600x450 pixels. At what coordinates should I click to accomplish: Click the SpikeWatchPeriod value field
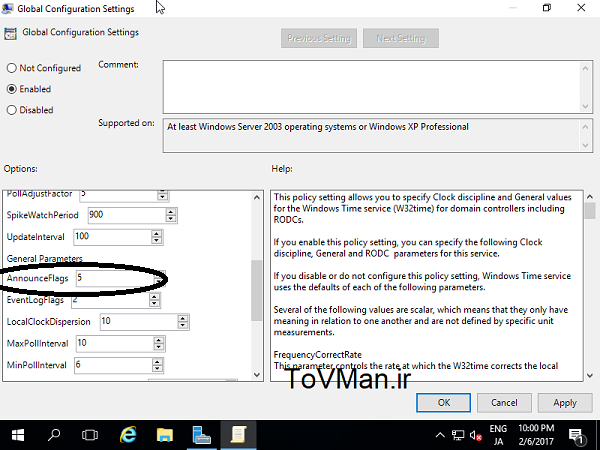pos(127,215)
